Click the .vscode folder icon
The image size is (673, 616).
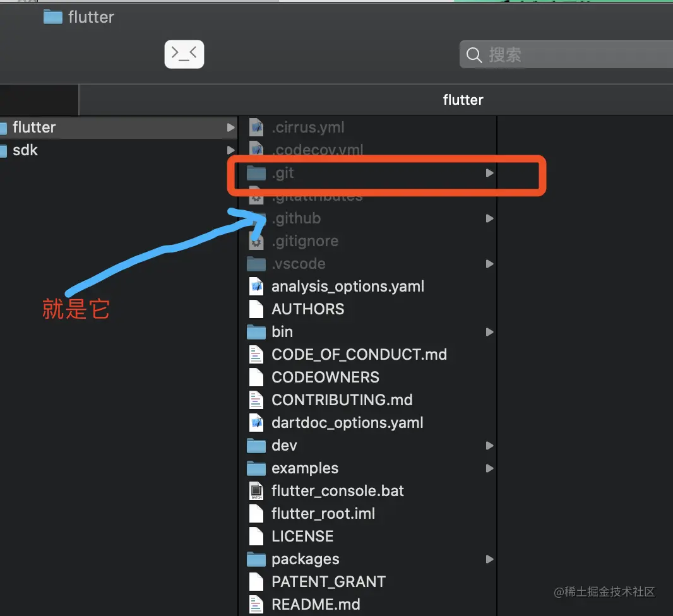256,264
